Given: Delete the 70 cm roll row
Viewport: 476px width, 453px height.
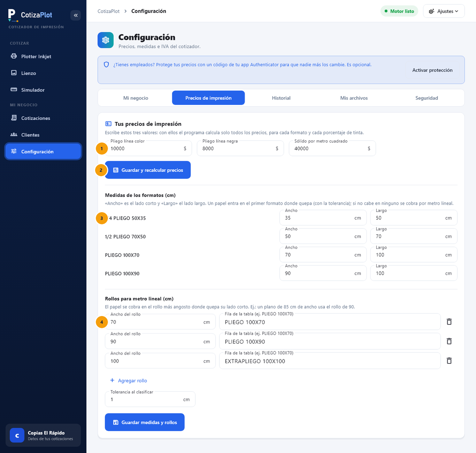Looking at the screenshot, I should click(449, 322).
